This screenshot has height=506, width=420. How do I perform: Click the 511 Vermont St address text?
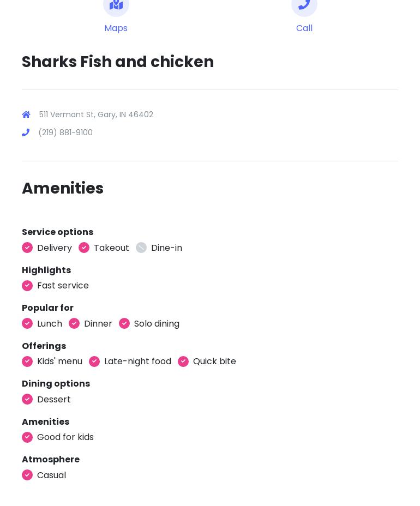tap(96, 115)
